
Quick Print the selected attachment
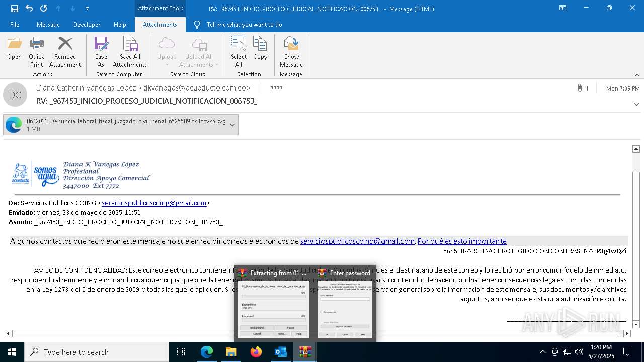(36, 52)
